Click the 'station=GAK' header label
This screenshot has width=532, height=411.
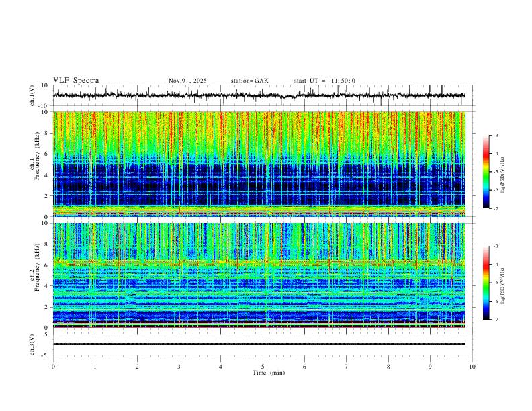click(249, 81)
